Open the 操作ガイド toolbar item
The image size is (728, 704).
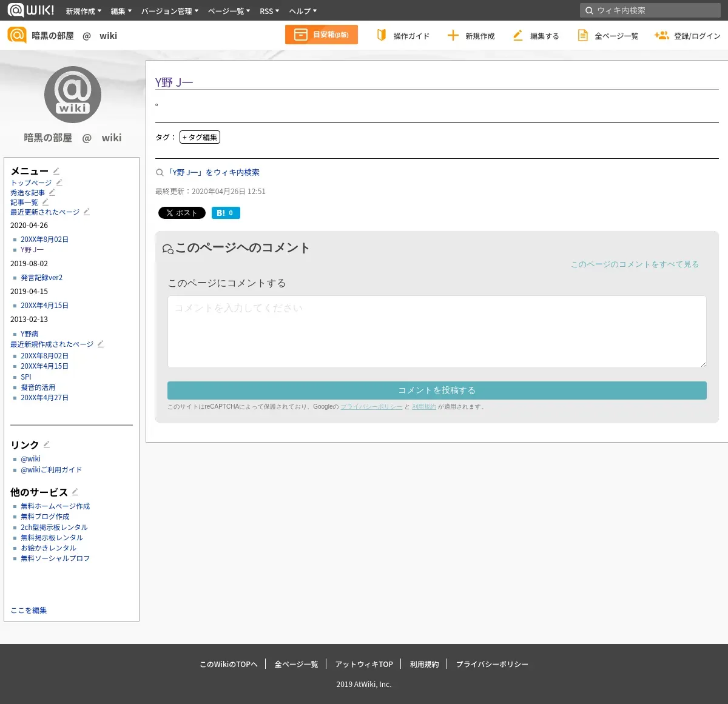click(403, 36)
